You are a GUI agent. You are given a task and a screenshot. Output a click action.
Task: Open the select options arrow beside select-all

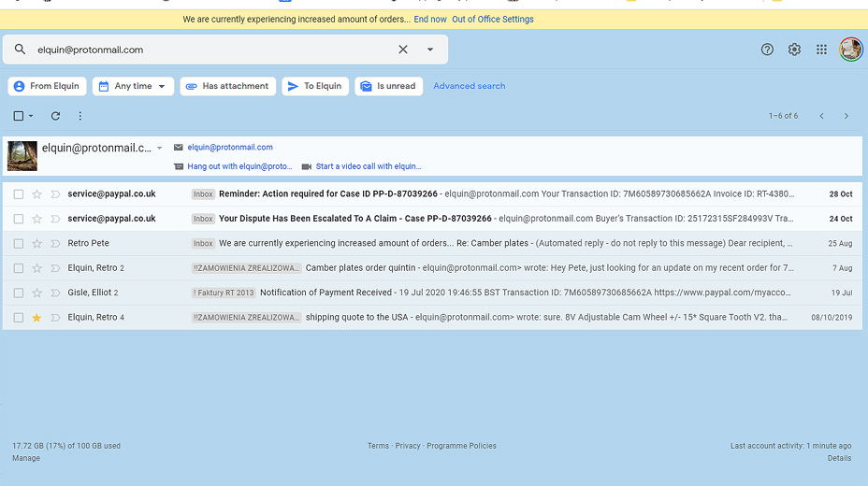[x=31, y=116]
